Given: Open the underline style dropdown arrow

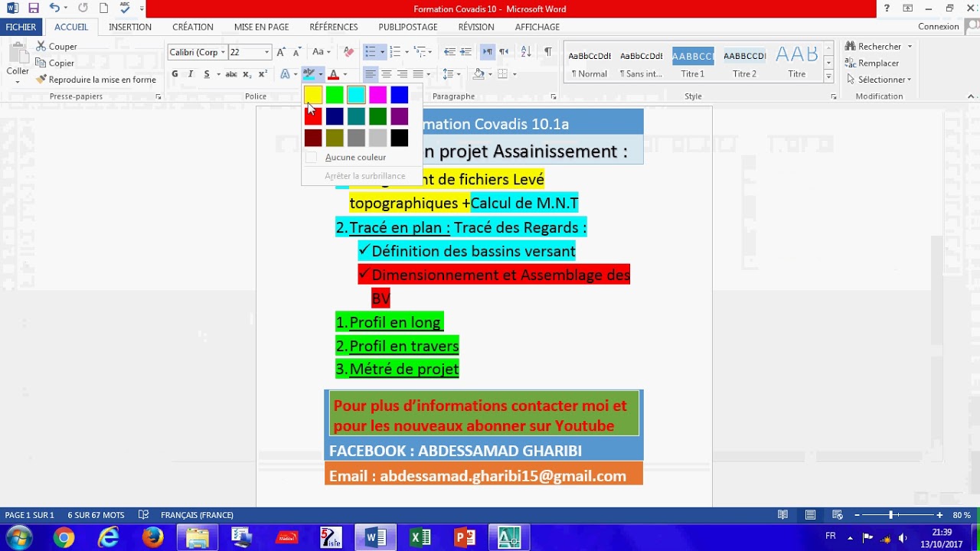Looking at the screenshot, I should coord(218,74).
